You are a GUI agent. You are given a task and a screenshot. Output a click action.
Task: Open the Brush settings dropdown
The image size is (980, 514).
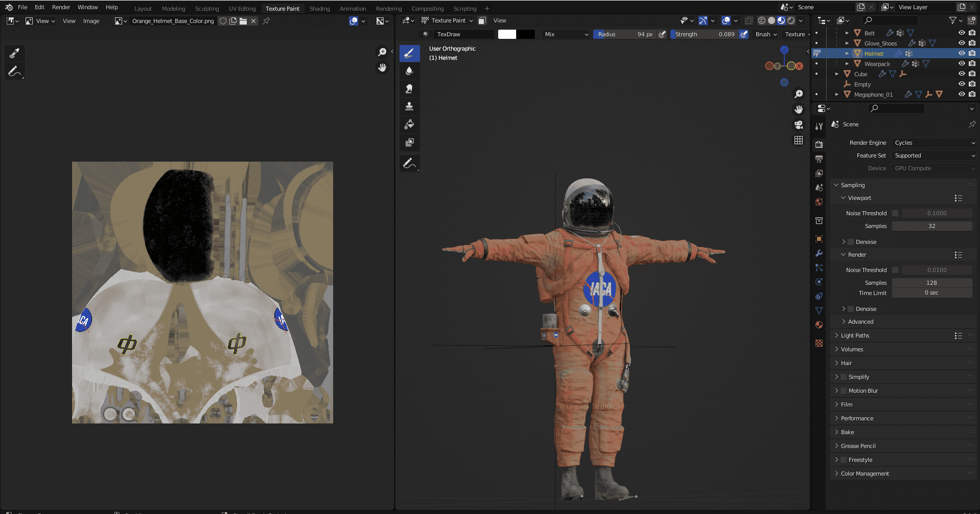click(766, 34)
